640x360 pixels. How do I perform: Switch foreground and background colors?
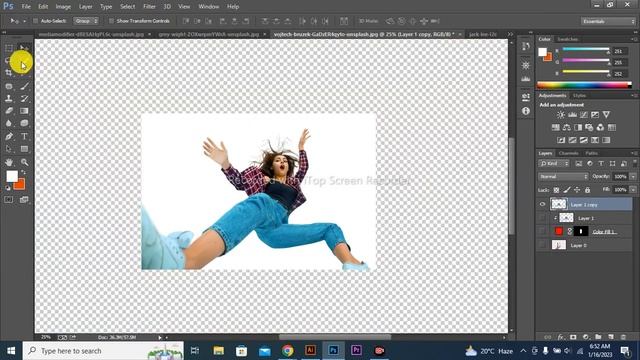(x=23, y=173)
